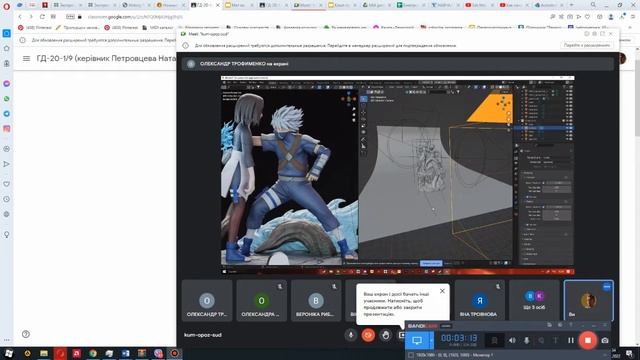Select ЯНА ТРОЯНОВА participant tile
Screen dimensions: 640x360
pyautogui.click(x=480, y=300)
